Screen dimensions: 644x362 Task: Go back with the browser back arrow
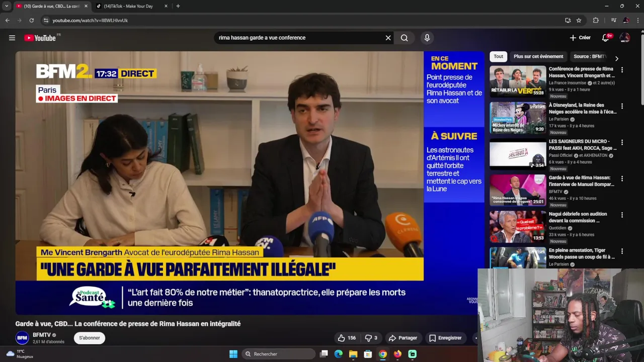[x=7, y=20]
